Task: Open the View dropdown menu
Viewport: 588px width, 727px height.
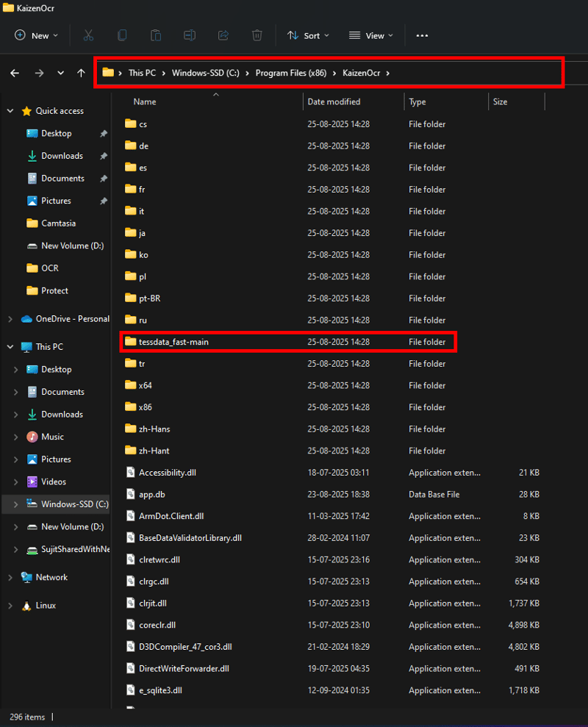Action: point(370,35)
